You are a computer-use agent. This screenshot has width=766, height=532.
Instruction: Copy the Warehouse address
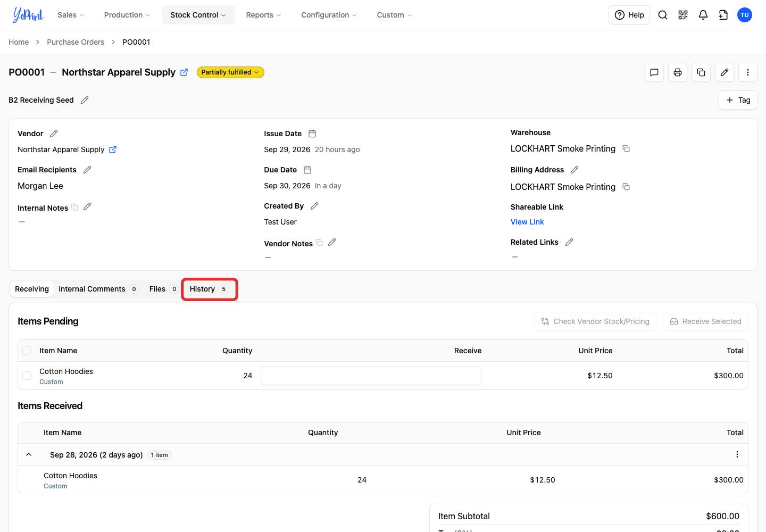point(626,148)
